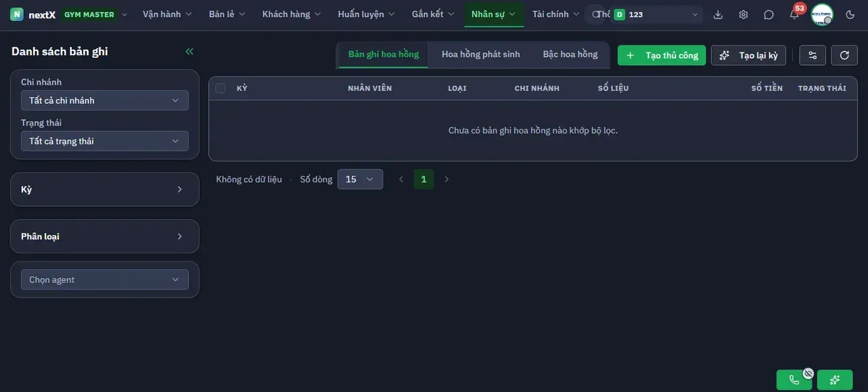Click the Tạo lại kỳ button
The image size is (868, 392).
[x=749, y=55]
